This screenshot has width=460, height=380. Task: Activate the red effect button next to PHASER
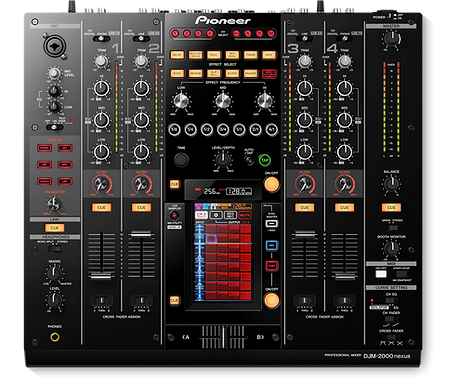pos(269,73)
